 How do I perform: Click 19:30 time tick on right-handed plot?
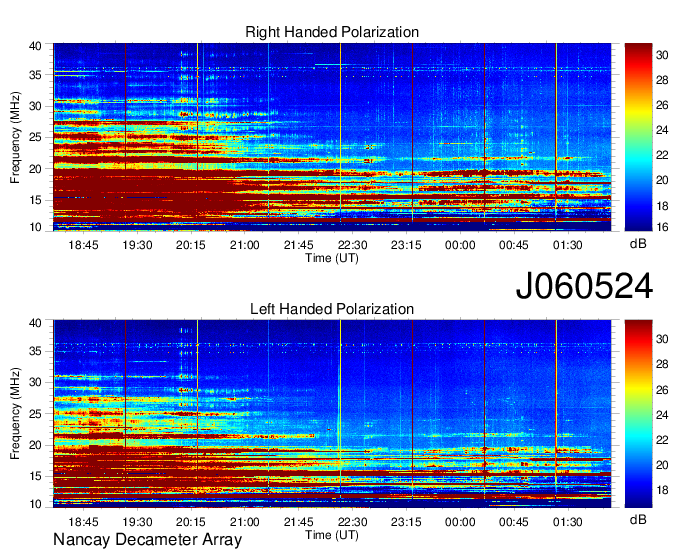137,245
